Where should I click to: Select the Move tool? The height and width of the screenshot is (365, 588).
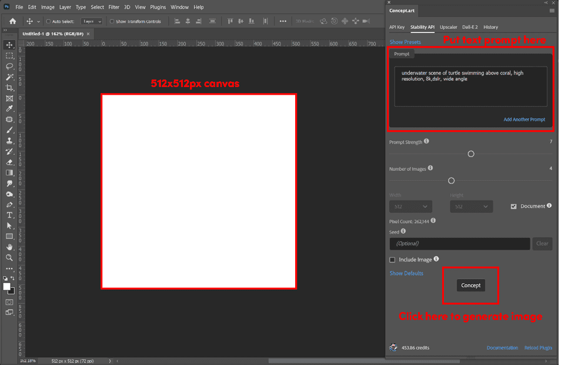(9, 45)
